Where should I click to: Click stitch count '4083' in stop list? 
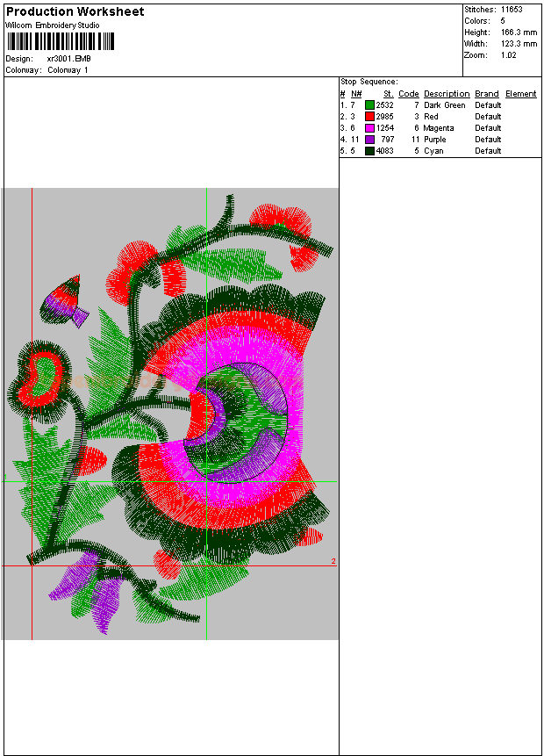(385, 151)
